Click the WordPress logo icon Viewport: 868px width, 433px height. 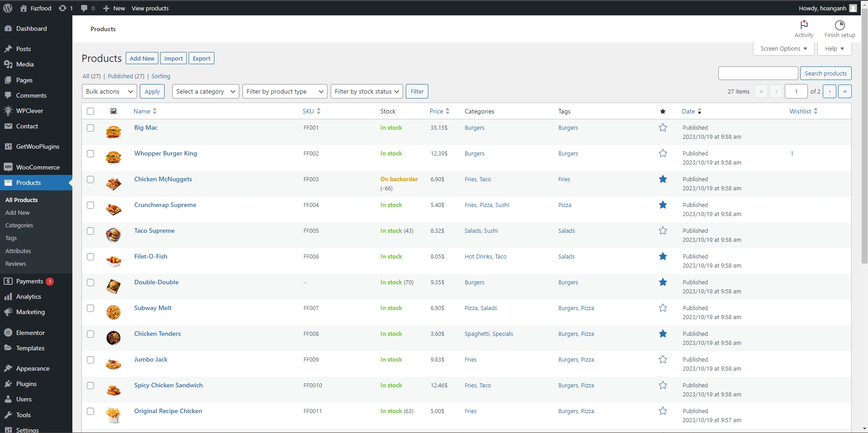7,8
